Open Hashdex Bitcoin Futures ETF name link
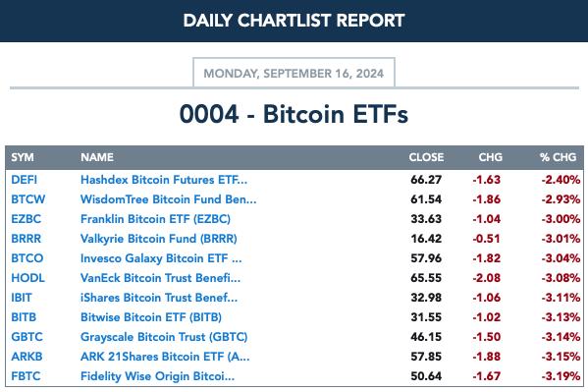Screen dimensions: 588x392 click(164, 180)
